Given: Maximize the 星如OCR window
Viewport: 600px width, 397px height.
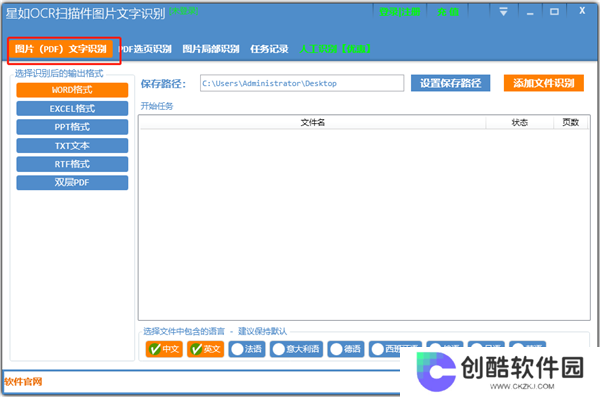Looking at the screenshot, I should tap(554, 12).
